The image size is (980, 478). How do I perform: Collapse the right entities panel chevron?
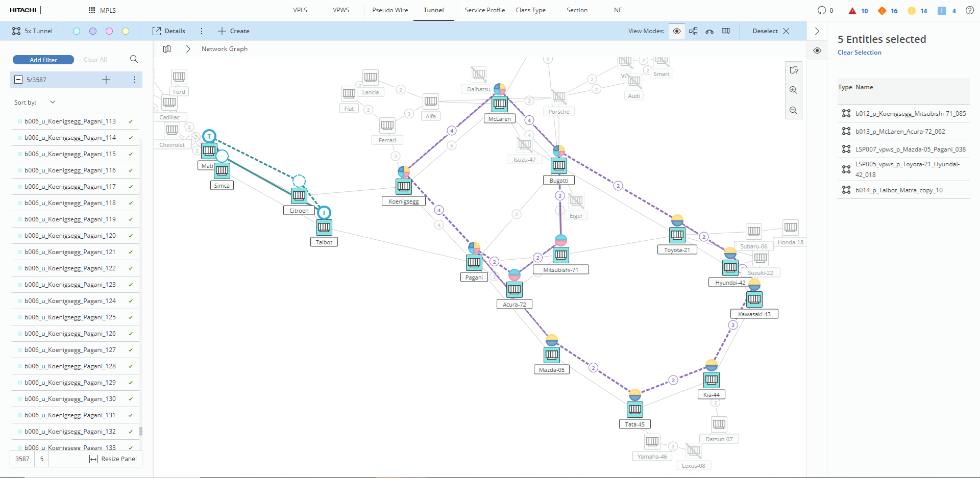coord(817,31)
